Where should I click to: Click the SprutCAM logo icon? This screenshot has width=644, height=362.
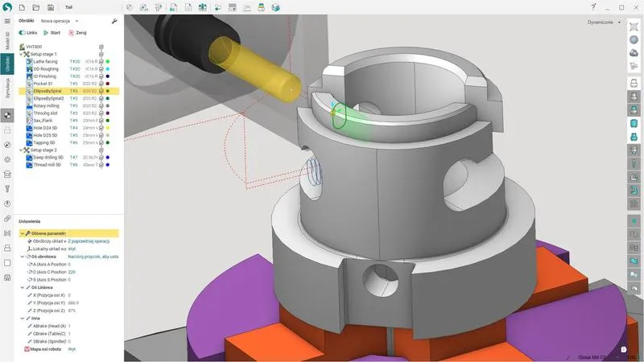click(x=7, y=7)
